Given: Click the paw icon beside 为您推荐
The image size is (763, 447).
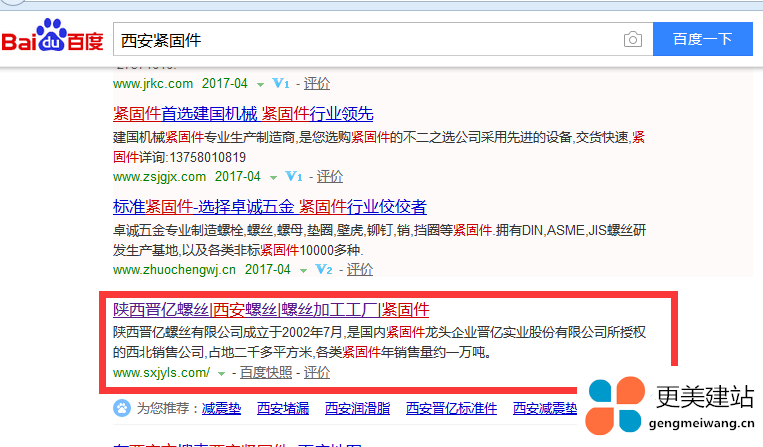Looking at the screenshot, I should coord(122,408).
